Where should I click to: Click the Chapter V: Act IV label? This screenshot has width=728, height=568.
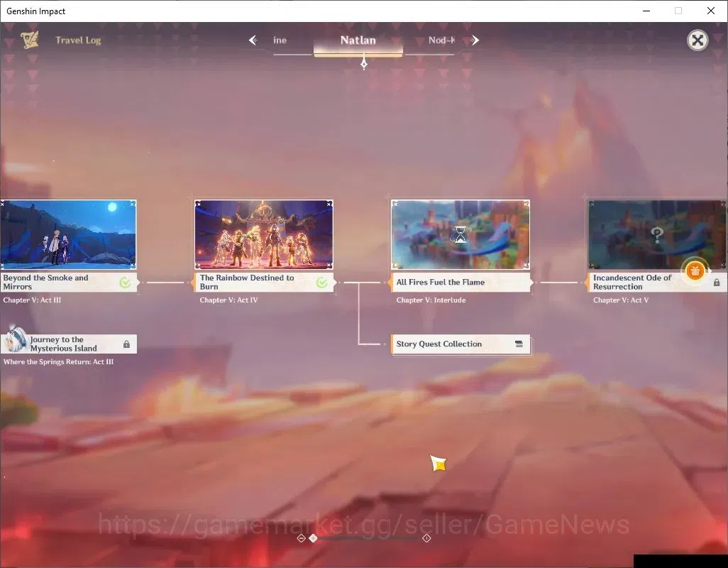[x=228, y=300]
